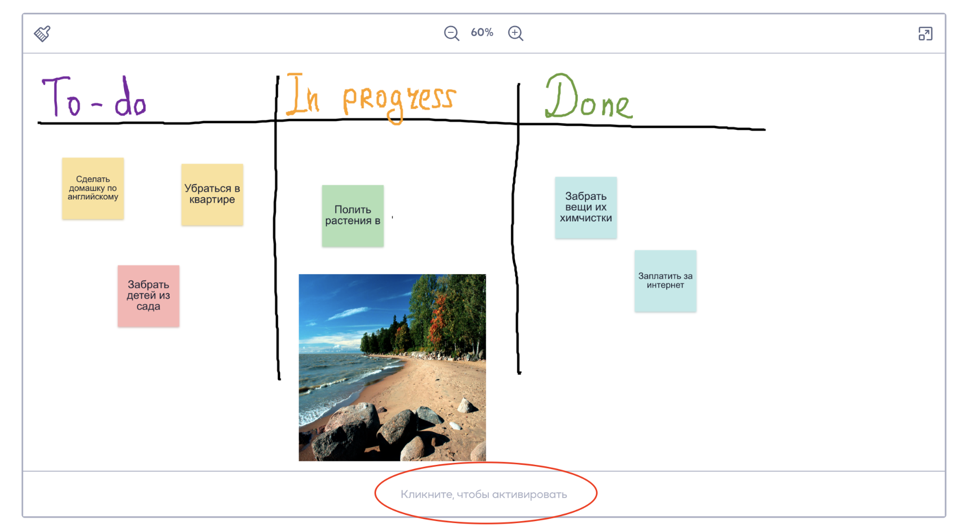
Task: Select the pink 'Забрать детей из сада' note
Action: (x=149, y=296)
